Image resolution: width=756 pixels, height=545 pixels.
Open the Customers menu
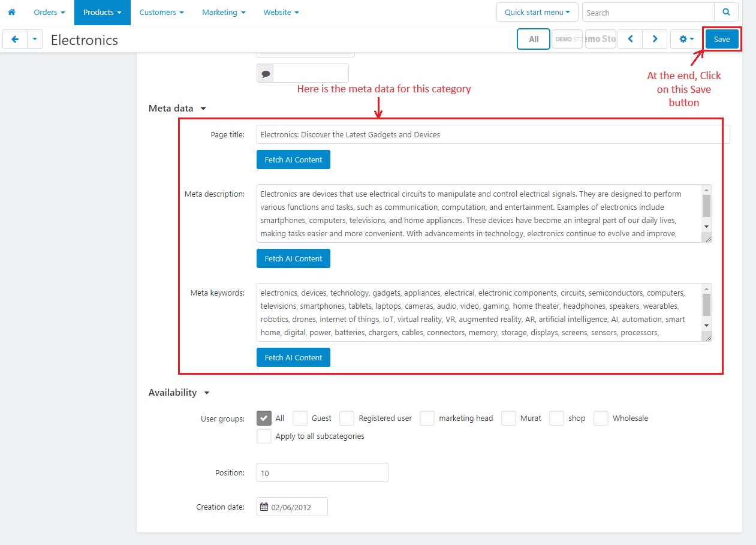[161, 12]
